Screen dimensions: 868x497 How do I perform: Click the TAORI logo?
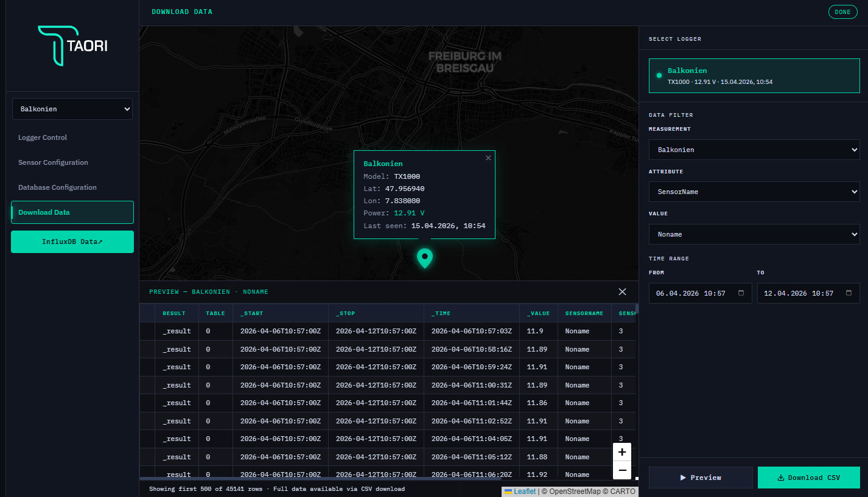pyautogui.click(x=72, y=46)
